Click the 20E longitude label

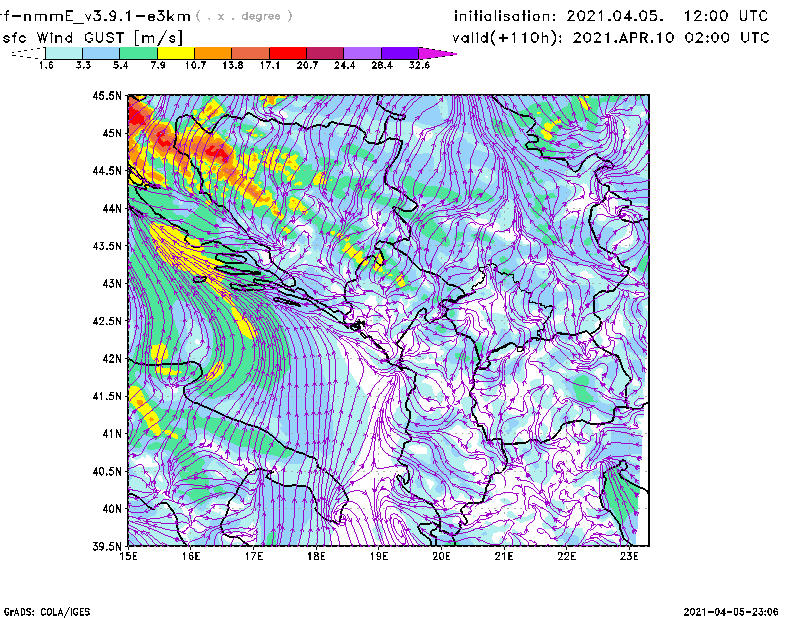[x=441, y=556]
